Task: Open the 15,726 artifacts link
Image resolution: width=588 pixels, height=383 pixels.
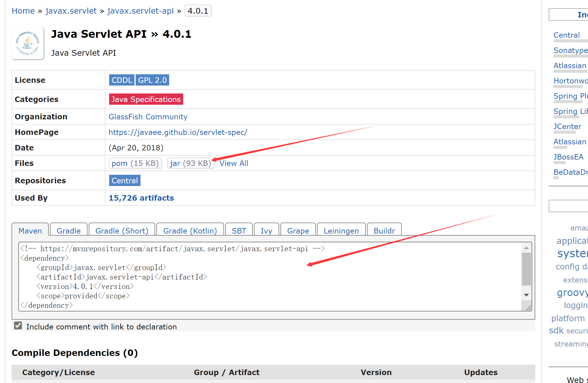Action: click(141, 198)
